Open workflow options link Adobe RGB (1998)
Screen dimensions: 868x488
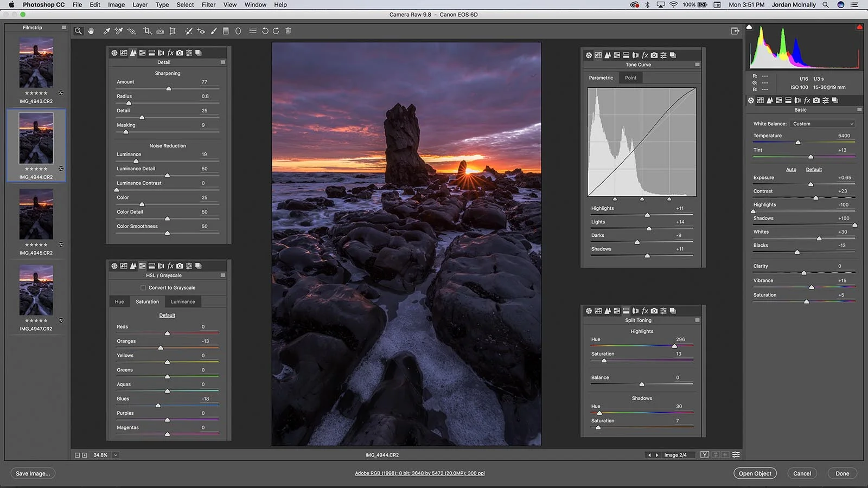click(419, 473)
